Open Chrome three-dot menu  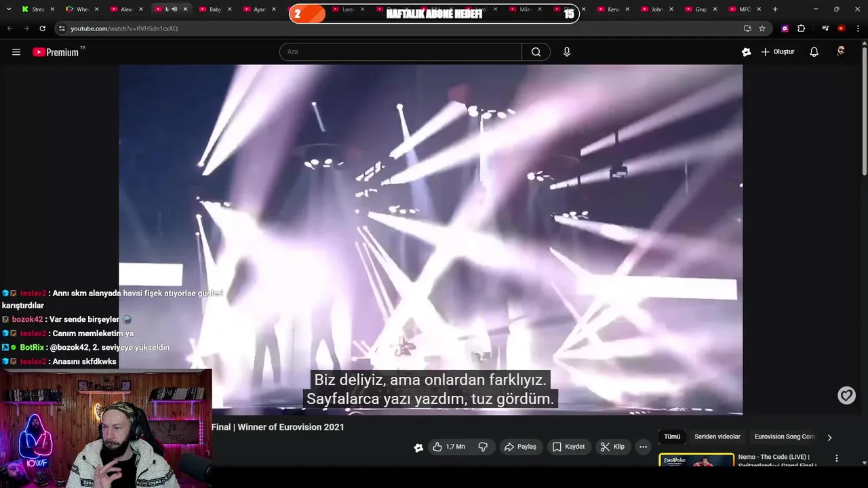click(857, 28)
